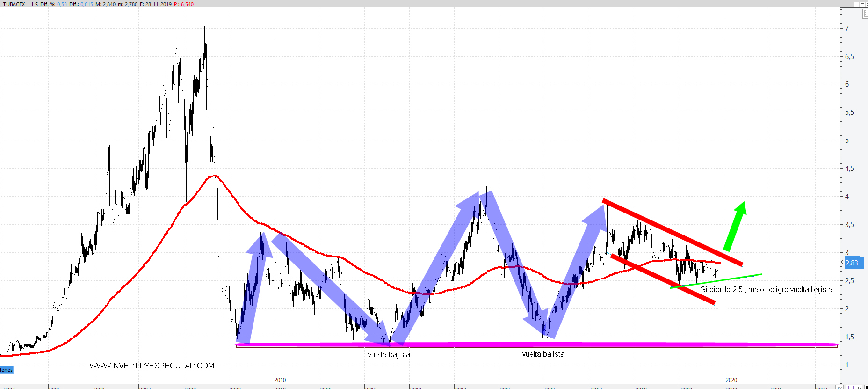The width and height of the screenshot is (868, 389).
Task: Select the 'Si pierde 2.5' text annotation
Action: click(x=766, y=290)
